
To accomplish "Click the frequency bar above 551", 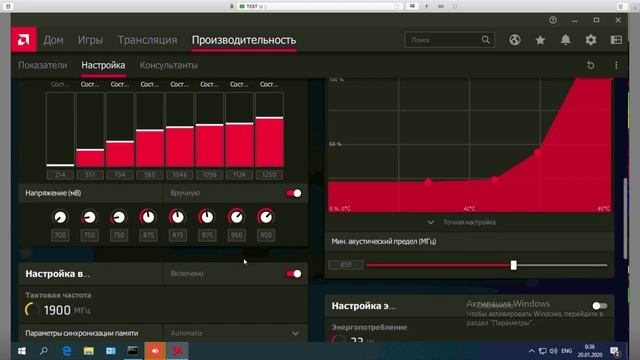I will click(90, 130).
